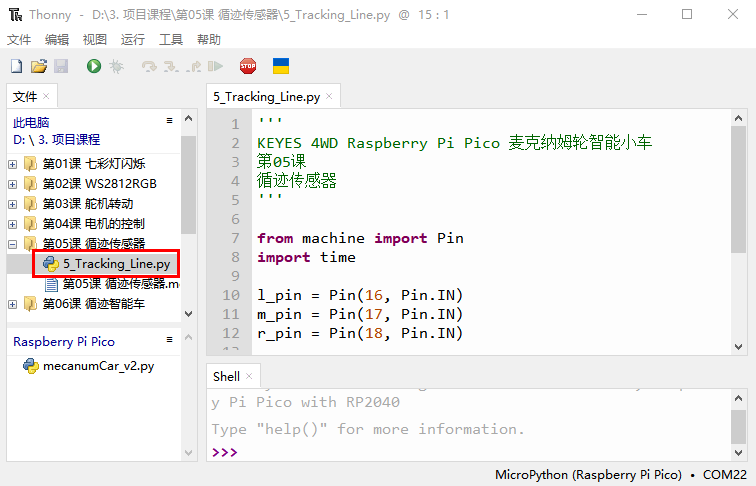Open the 运行 menu
Screen dimensions: 756x486
[x=133, y=40]
